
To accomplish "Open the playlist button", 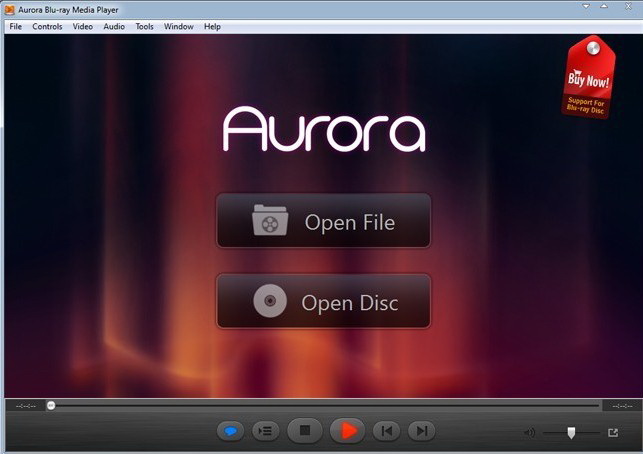I will tap(265, 431).
